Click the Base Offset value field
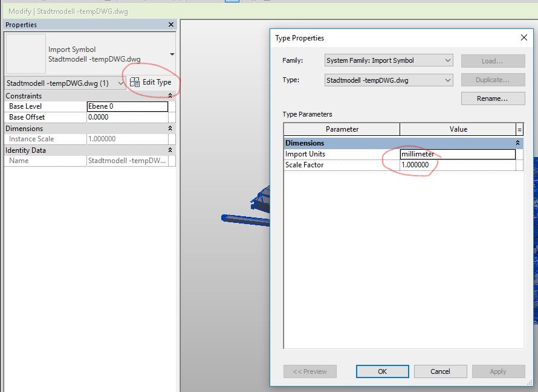The image size is (538, 392). (127, 117)
